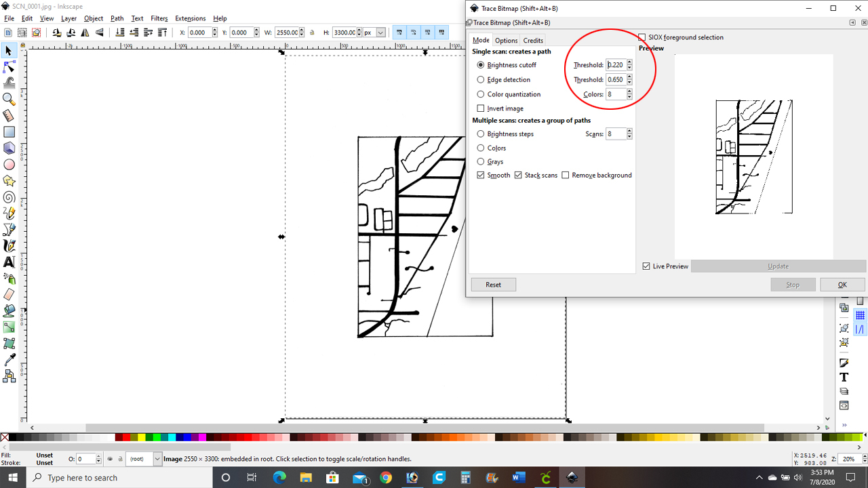Enable the Invert image checkbox
Image resolution: width=868 pixels, height=488 pixels.
pos(481,108)
